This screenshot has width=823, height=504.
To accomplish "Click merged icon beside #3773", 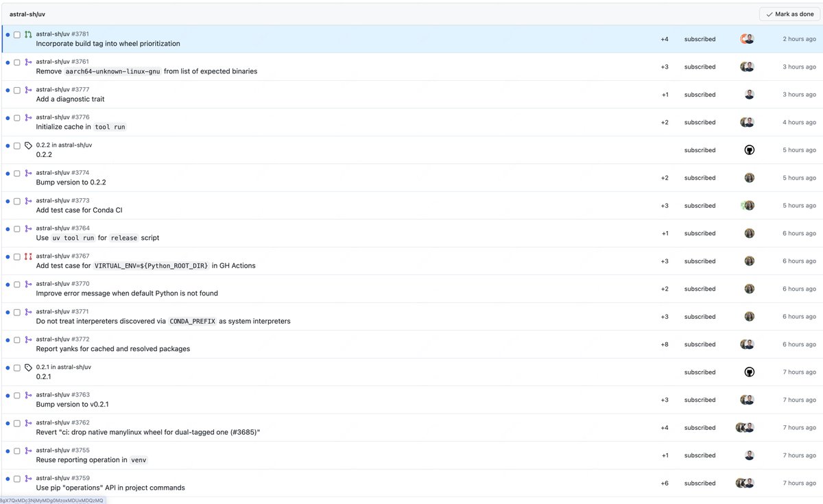I will [x=28, y=201].
